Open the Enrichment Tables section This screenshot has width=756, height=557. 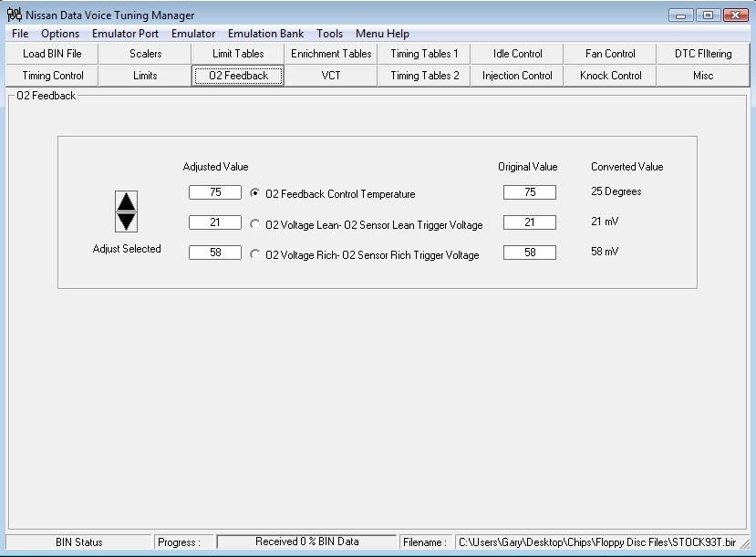pyautogui.click(x=331, y=54)
